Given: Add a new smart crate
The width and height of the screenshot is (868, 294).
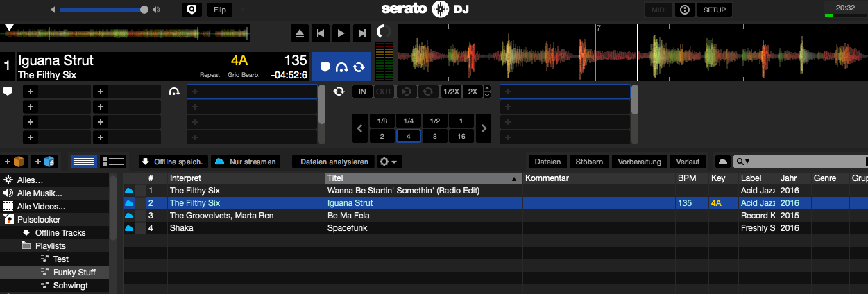Looking at the screenshot, I should 44,162.
